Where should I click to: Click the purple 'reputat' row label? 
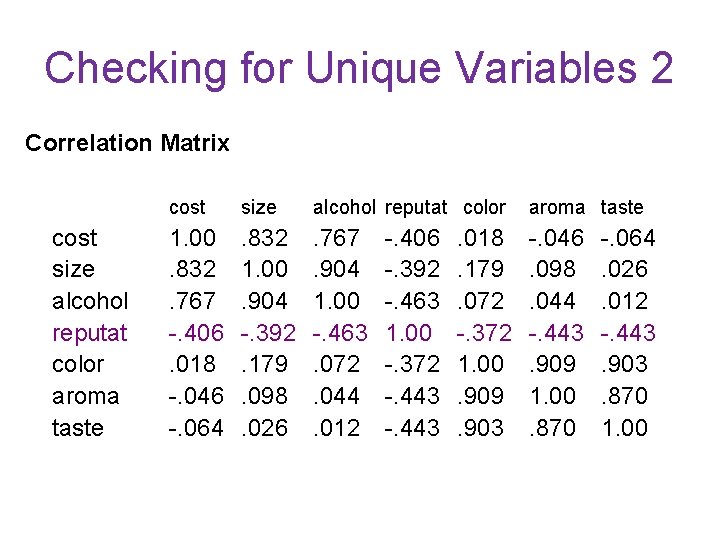click(x=90, y=332)
